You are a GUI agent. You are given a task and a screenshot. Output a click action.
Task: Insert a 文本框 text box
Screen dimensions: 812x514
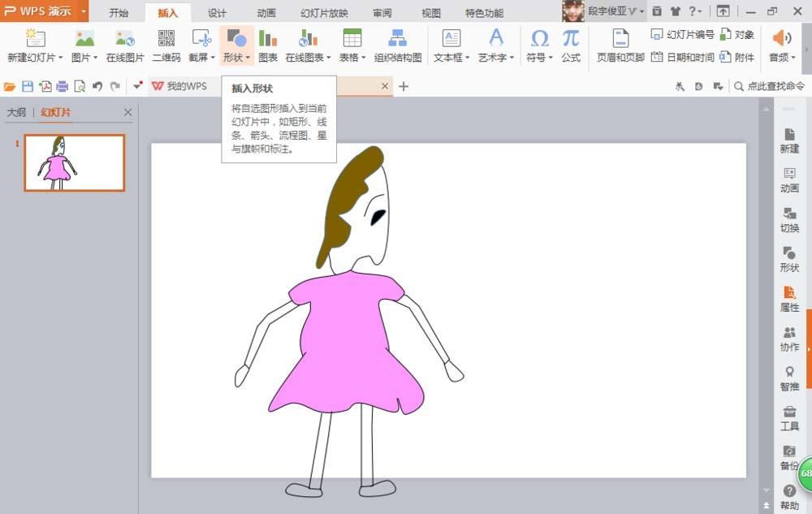[x=451, y=45]
